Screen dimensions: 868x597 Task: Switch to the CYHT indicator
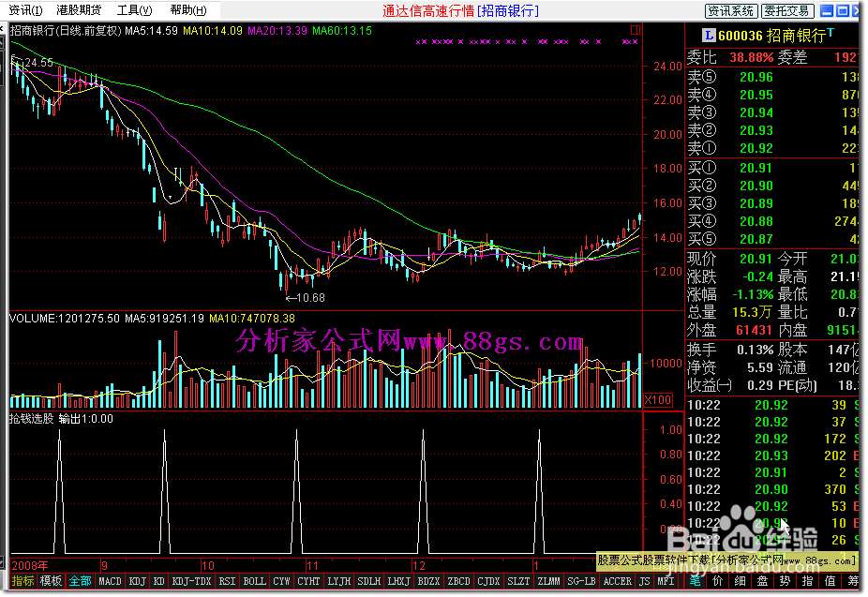(x=308, y=581)
